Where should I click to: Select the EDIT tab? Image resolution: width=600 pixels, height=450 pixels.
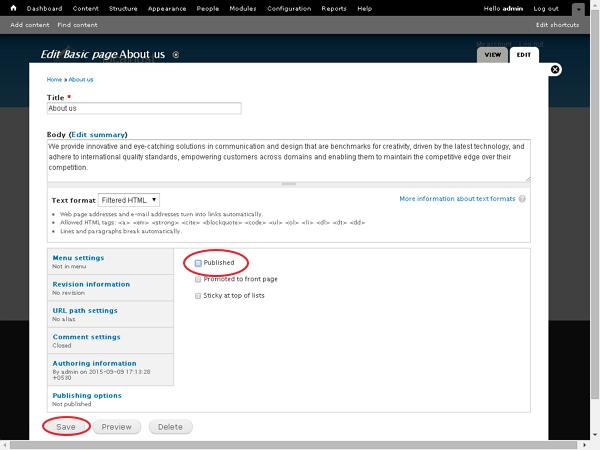click(x=524, y=55)
